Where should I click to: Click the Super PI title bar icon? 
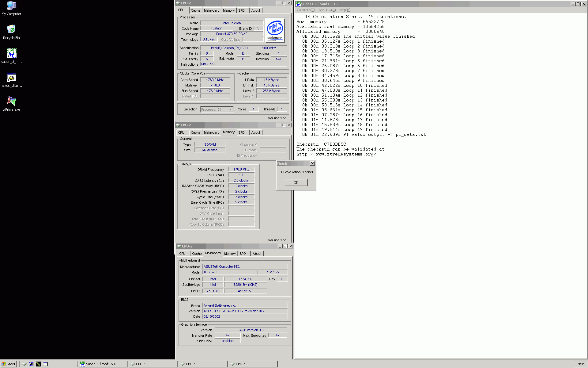point(298,4)
